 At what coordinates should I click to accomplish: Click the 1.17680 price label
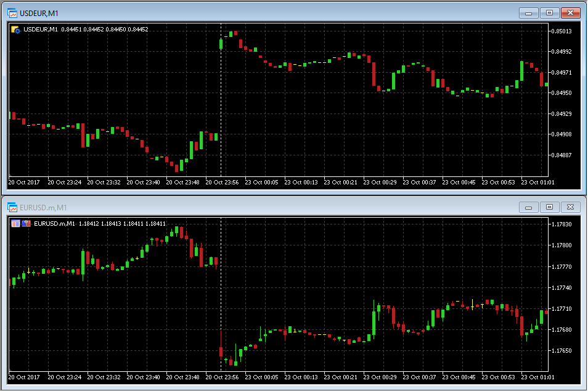pyautogui.click(x=561, y=330)
